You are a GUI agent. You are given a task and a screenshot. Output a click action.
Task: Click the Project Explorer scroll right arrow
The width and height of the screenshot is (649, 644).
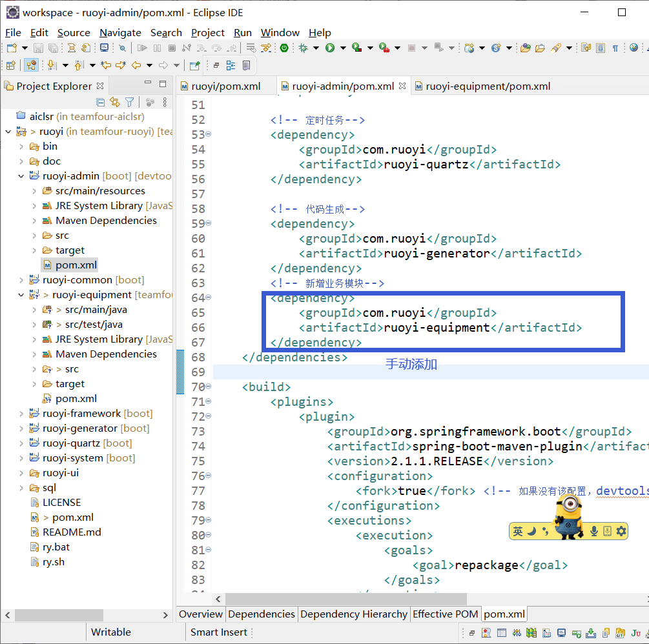click(x=165, y=615)
